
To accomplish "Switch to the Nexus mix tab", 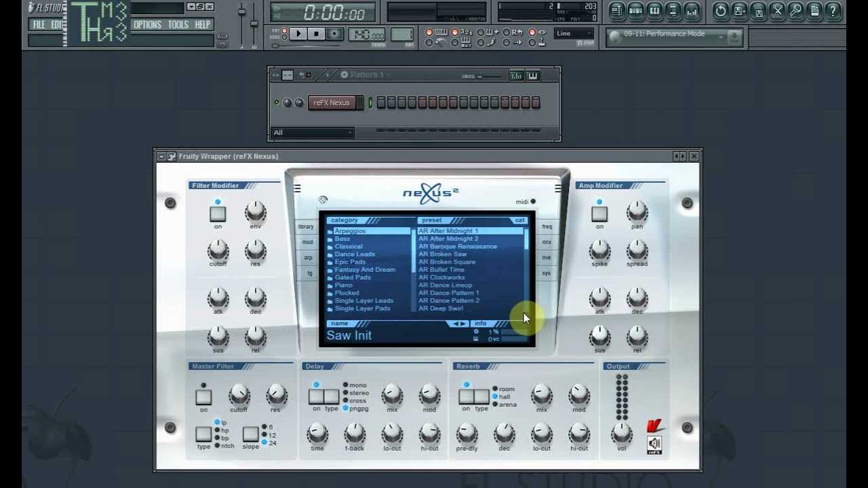I will 547,242.
